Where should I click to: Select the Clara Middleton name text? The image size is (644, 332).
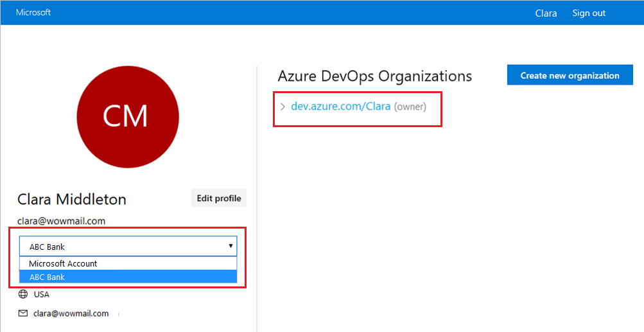(x=72, y=199)
